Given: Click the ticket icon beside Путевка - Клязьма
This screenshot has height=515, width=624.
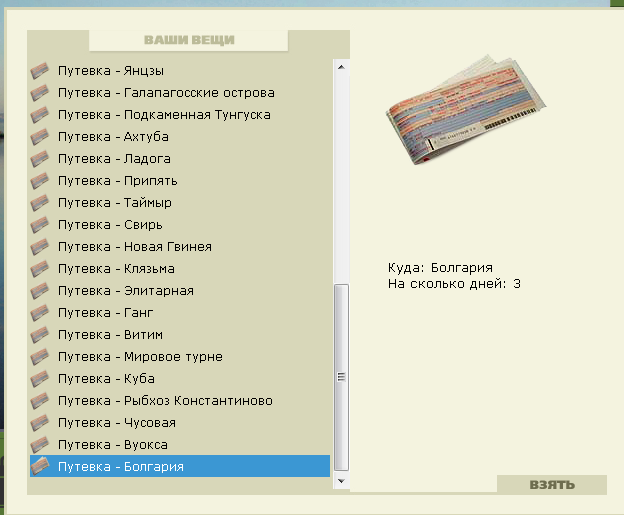Looking at the screenshot, I should click(x=39, y=269).
